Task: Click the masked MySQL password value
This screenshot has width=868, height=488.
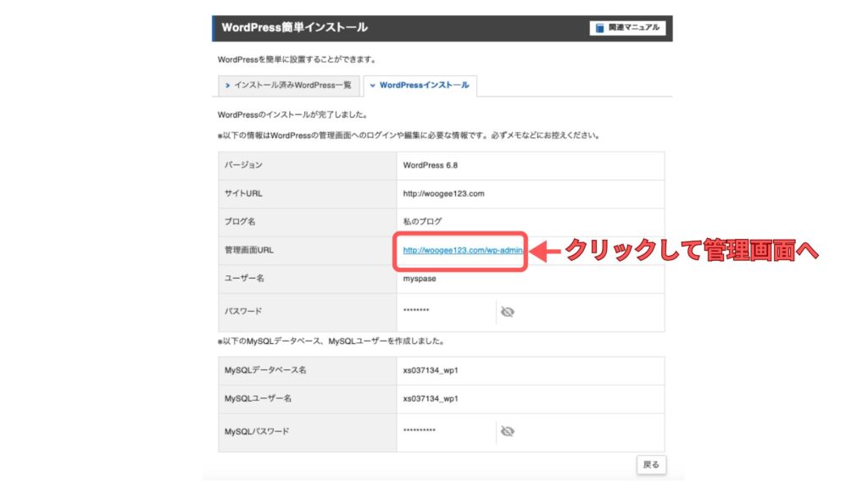Action: click(x=419, y=430)
